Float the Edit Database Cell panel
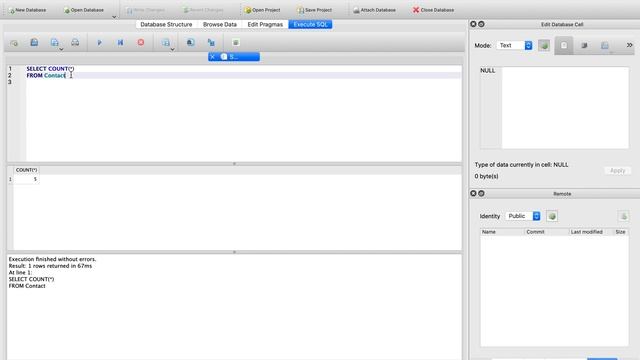This screenshot has height=360, width=640. pyautogui.click(x=481, y=24)
